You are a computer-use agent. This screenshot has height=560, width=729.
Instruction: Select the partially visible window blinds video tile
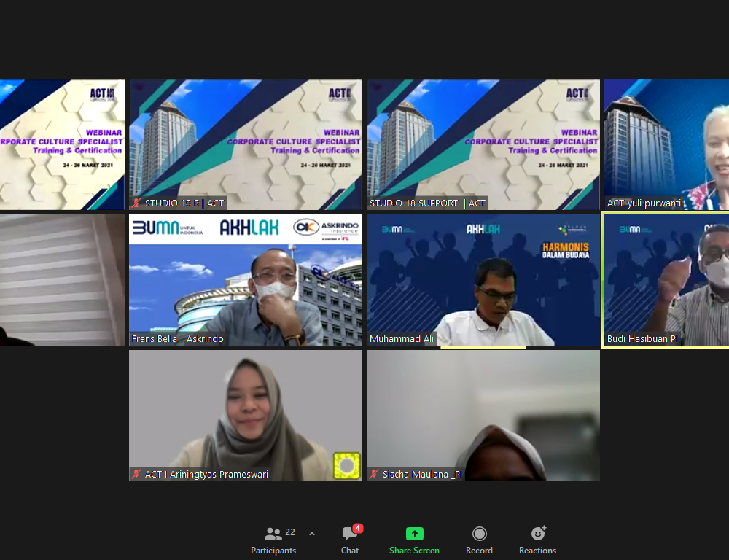(62, 279)
